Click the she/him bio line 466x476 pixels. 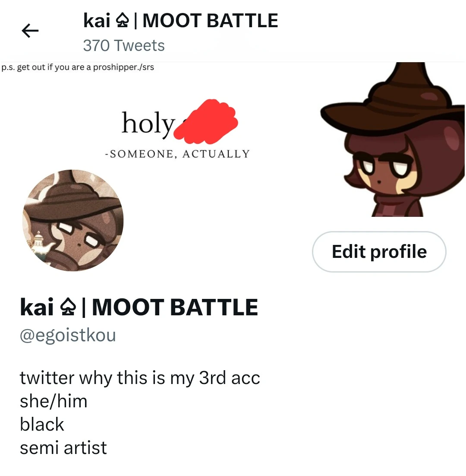click(x=54, y=401)
